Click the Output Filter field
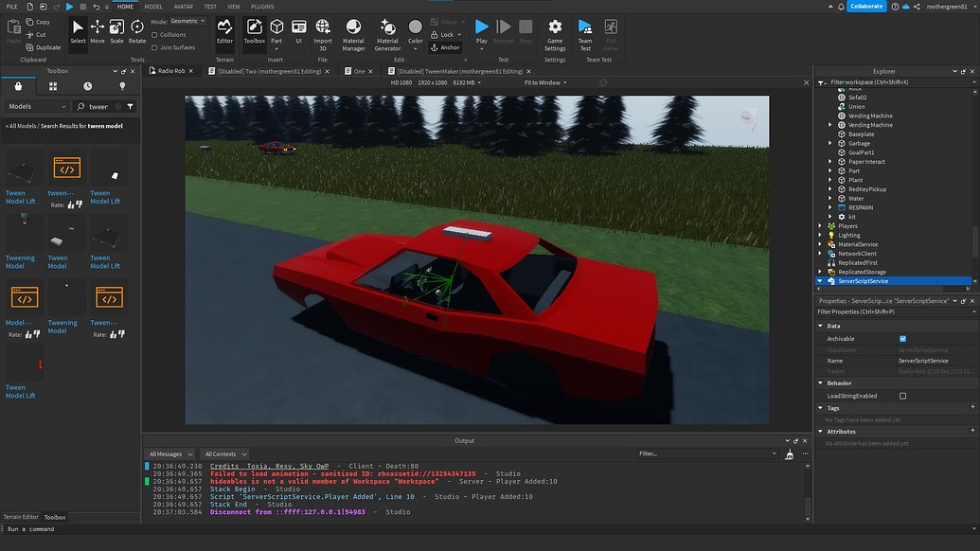 [x=707, y=454]
